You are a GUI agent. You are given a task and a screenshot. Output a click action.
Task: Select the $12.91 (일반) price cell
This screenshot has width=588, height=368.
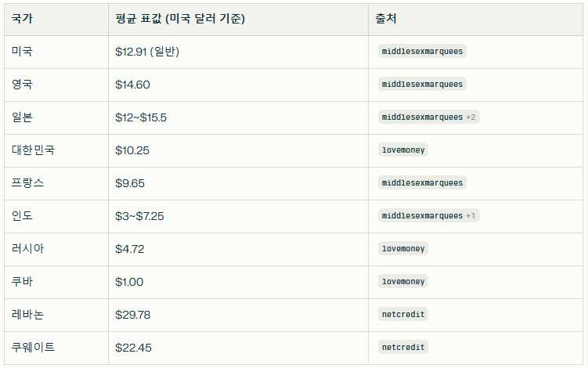(148, 52)
